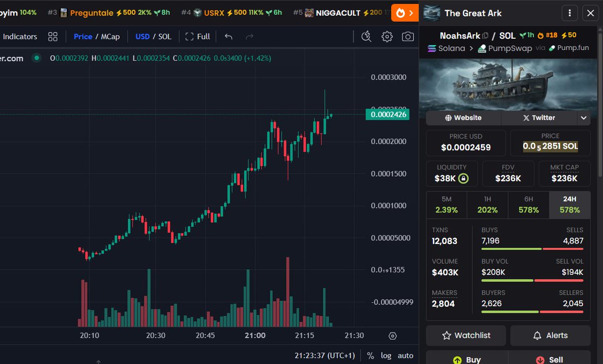603x364 pixels.
Task: Click the LIQUIDITY $38K box
Action: (x=452, y=174)
